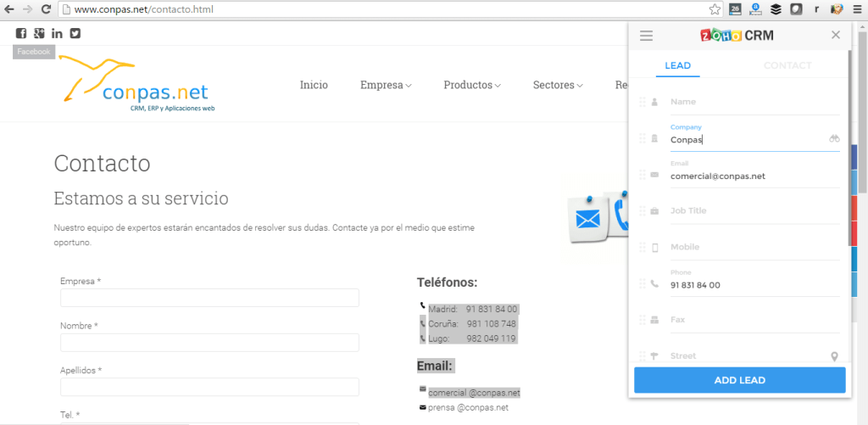Open the Chrome menu hamburger icon
This screenshot has width=868, height=425.
tap(858, 9)
